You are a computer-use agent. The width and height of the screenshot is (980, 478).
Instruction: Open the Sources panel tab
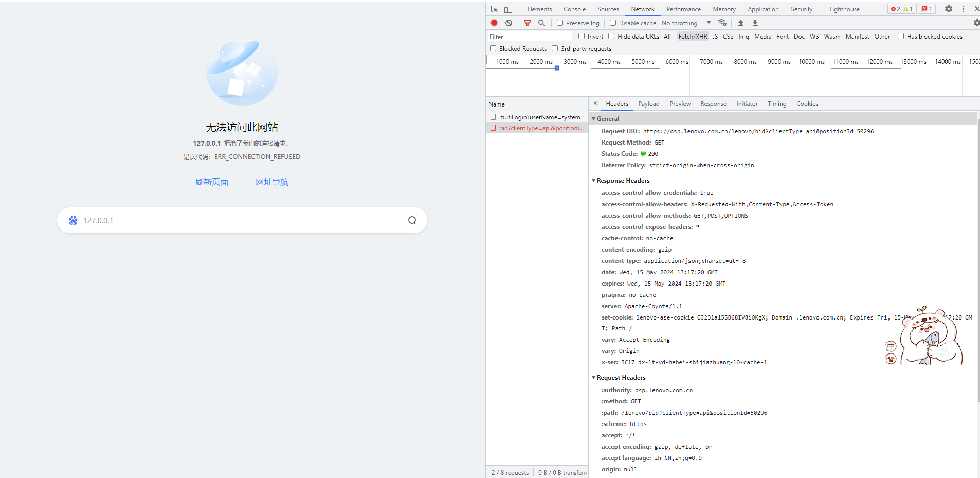point(608,9)
